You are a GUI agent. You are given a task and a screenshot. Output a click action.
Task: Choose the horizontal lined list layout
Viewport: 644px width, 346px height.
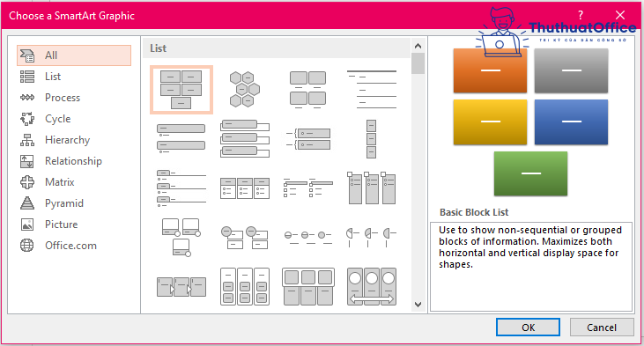pyautogui.click(x=372, y=90)
